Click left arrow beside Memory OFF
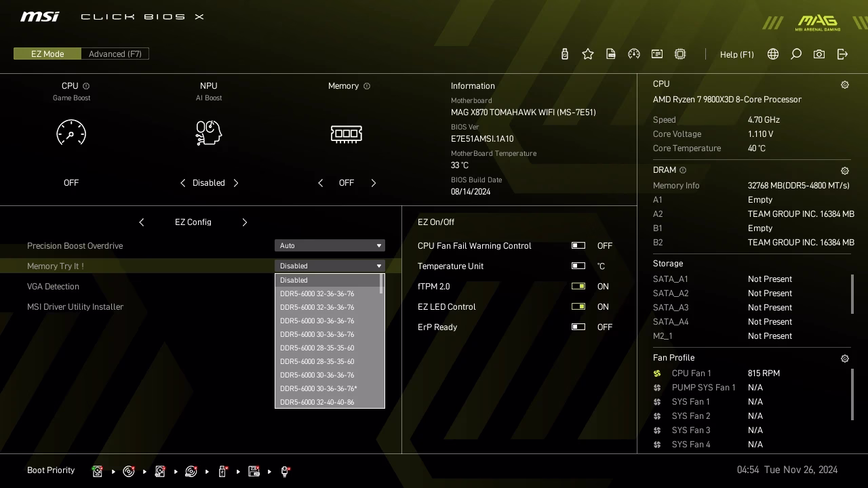This screenshot has width=868, height=488. [320, 183]
